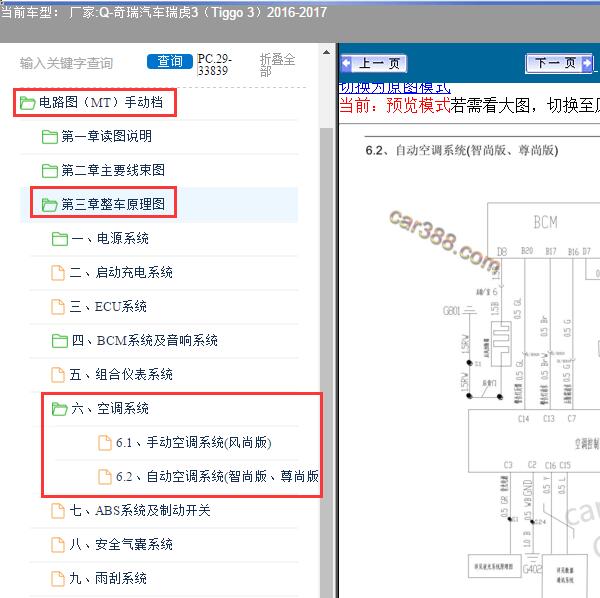Click the left arrow icon on 上一页

pyautogui.click(x=346, y=63)
